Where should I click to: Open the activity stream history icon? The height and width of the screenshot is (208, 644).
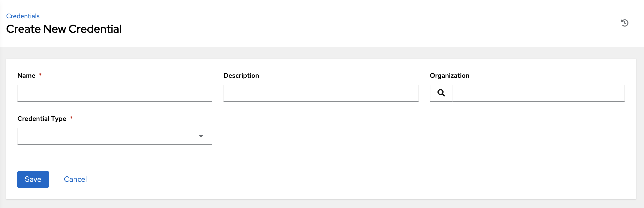point(624,23)
